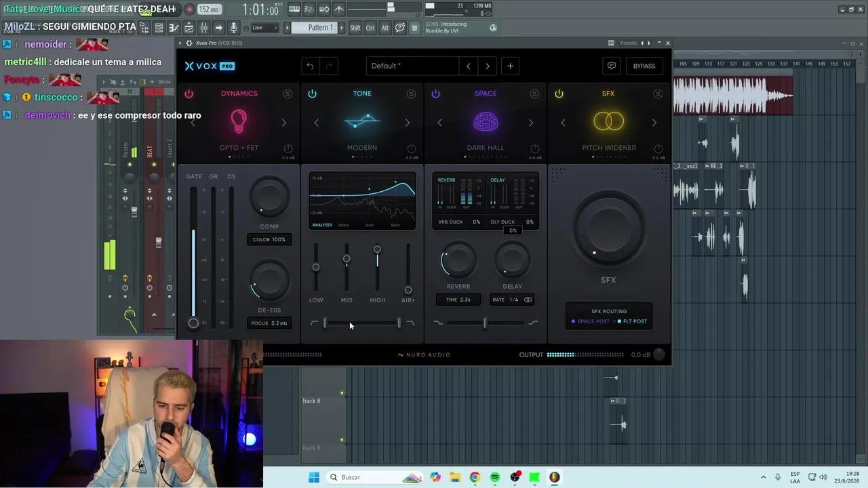Click the LOW EQ slider handle
Screen dimensions: 868x488
[x=316, y=267]
